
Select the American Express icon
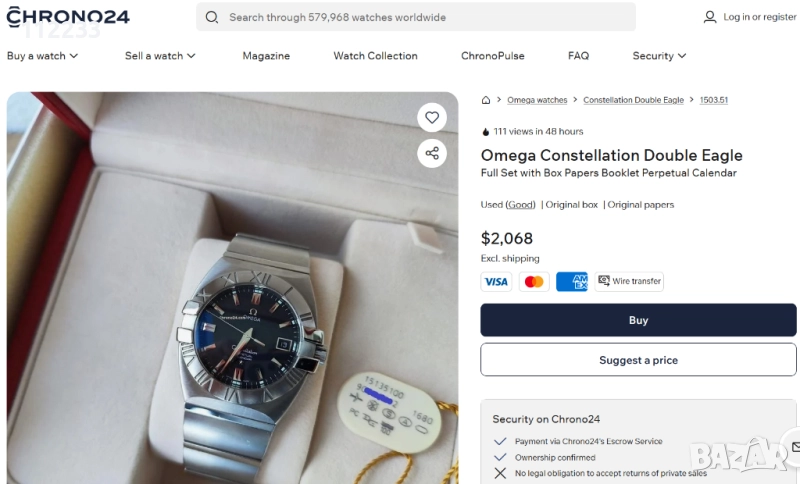click(572, 282)
